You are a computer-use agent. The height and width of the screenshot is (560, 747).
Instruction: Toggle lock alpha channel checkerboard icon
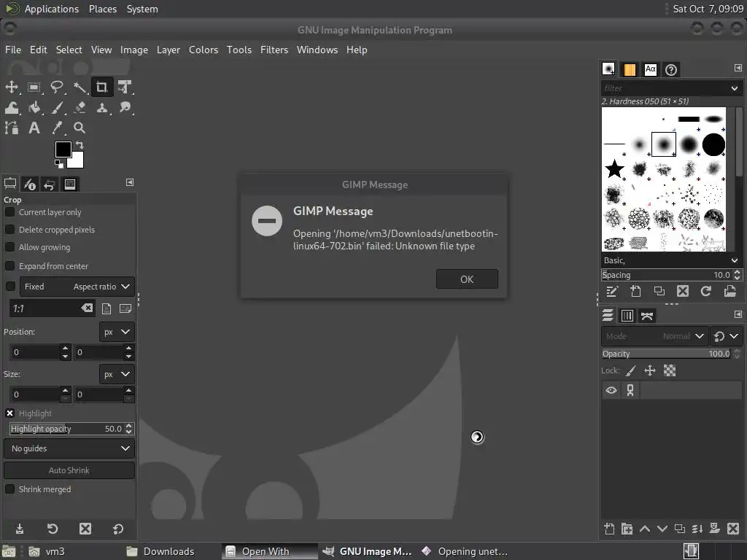click(670, 370)
